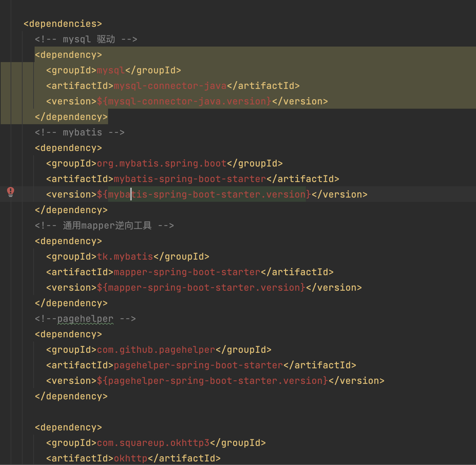This screenshot has width=476, height=465.
Task: Click org.mybatis.spring.boot groupId value
Action: click(162, 163)
